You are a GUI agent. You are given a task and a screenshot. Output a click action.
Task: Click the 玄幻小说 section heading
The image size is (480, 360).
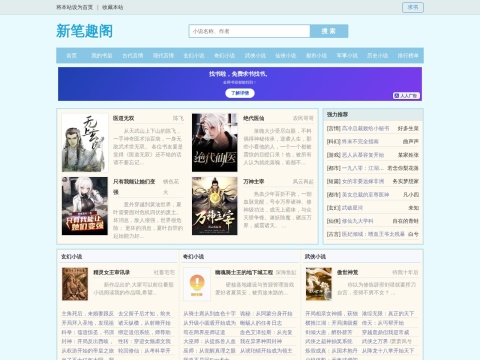[71, 257]
